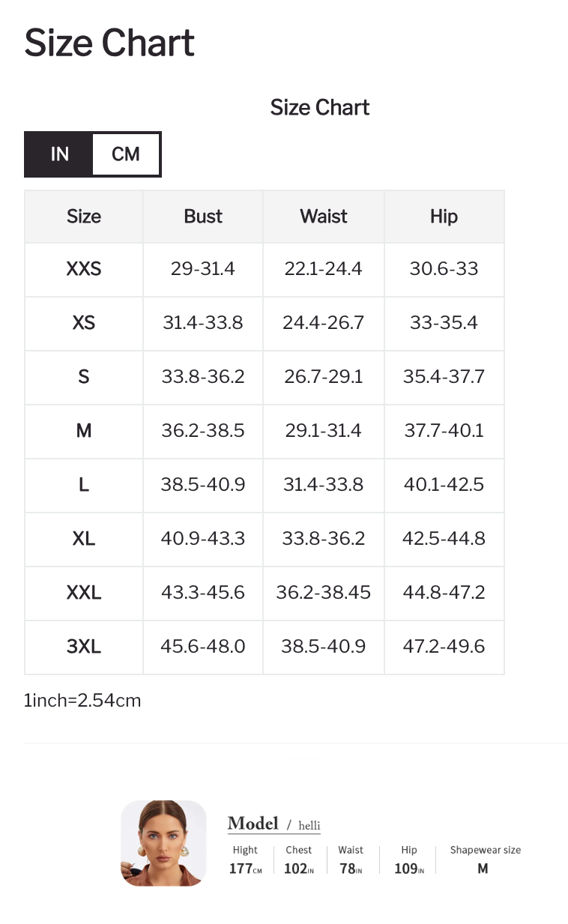The width and height of the screenshot is (568, 924).
Task: Select the 3XL size row label
Action: [84, 647]
